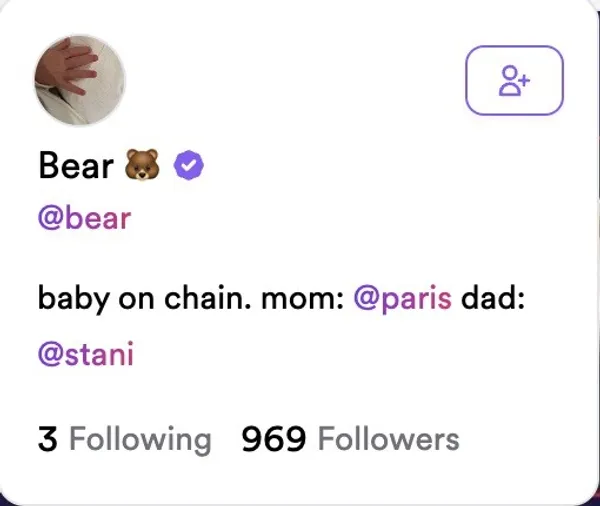The image size is (600, 506).
Task: Visit the @stani profile mention
Action: [x=85, y=354]
